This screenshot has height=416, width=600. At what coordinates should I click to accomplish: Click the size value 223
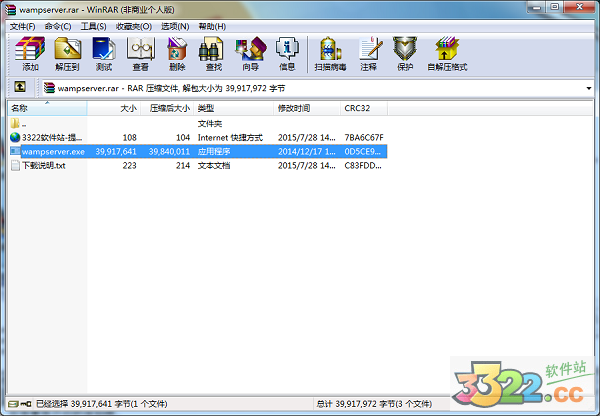point(129,166)
